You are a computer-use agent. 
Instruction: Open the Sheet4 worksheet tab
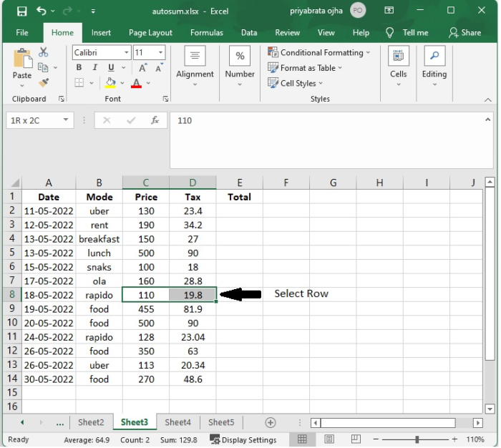click(177, 422)
